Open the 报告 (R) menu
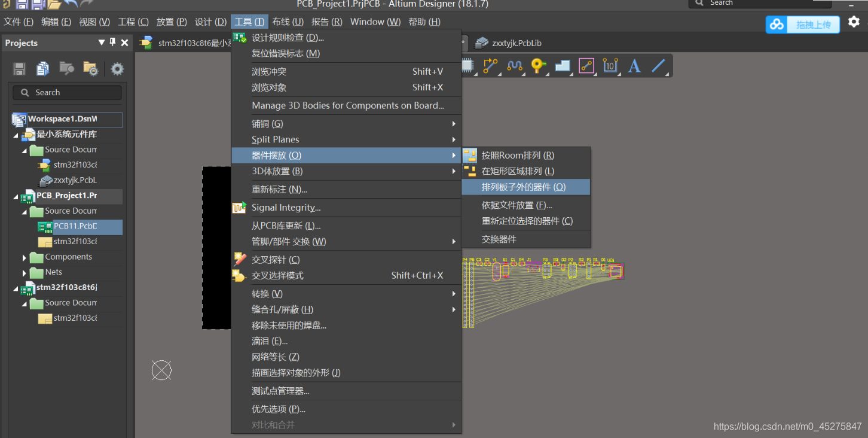 click(x=327, y=22)
